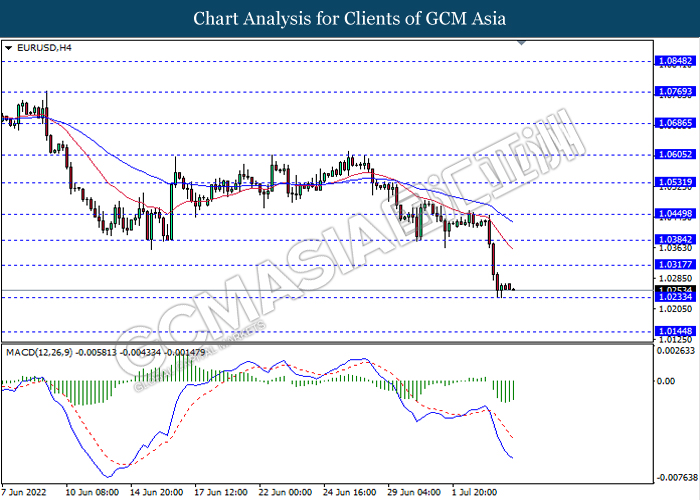Click the 1.02850 axis price value
This screenshot has height=500, width=700.
click(x=675, y=278)
